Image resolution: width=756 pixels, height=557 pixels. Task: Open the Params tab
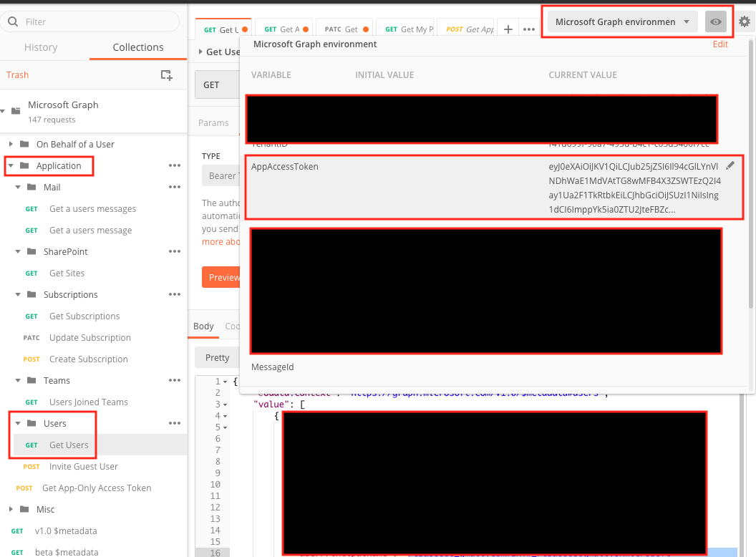pos(213,122)
